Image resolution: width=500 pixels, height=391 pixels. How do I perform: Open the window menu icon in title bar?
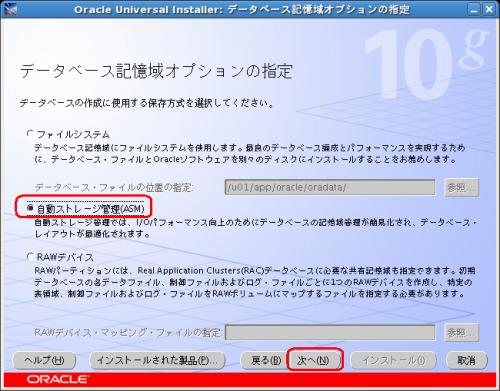10,9
